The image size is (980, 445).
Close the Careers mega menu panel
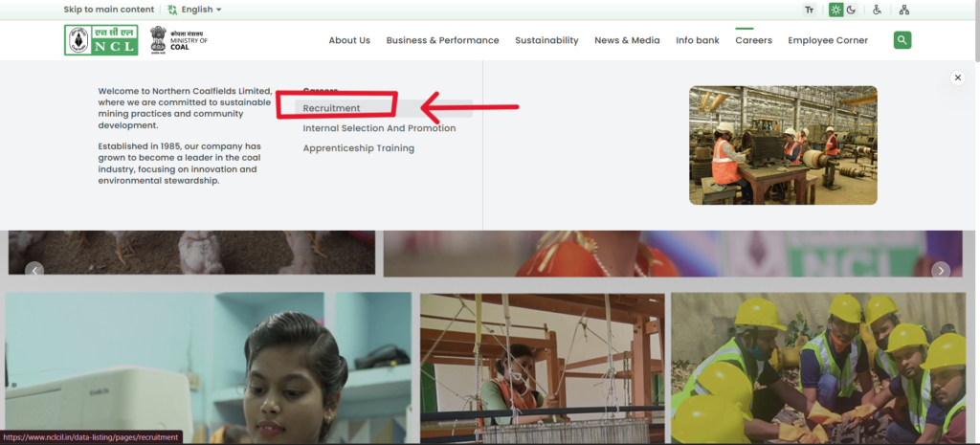(957, 78)
